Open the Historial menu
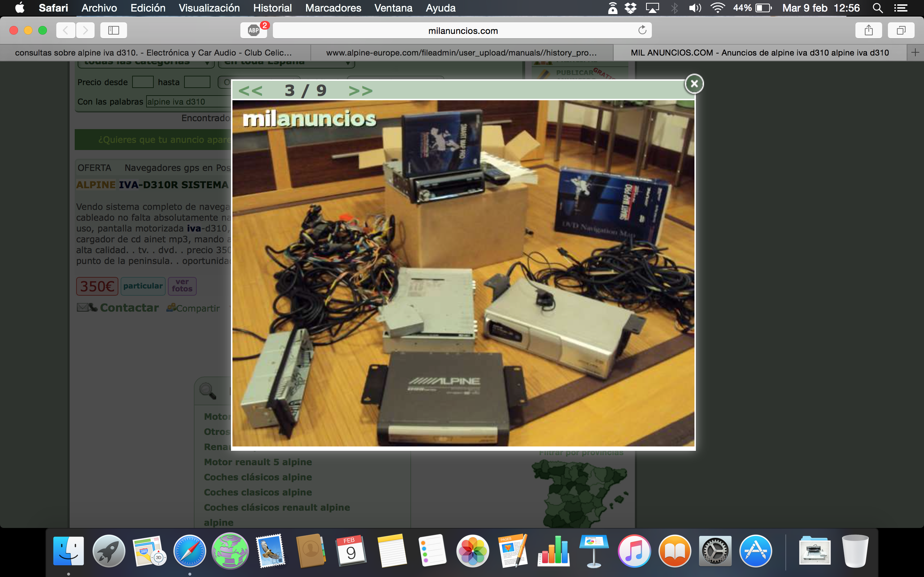Image resolution: width=924 pixels, height=577 pixels. point(272,8)
